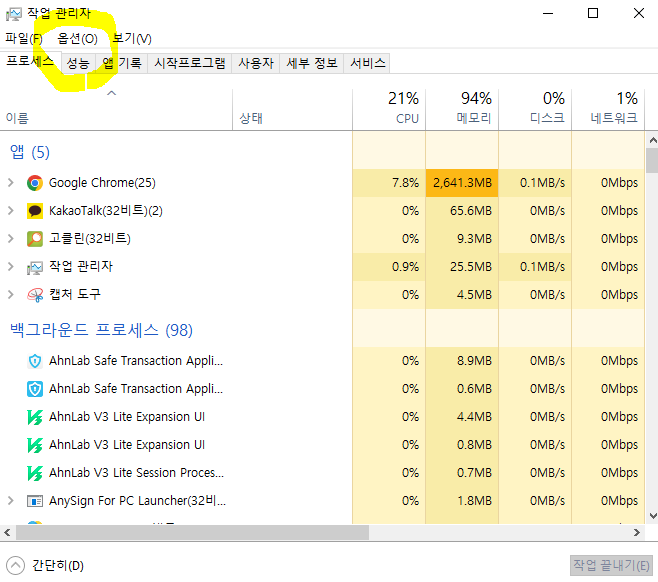Click the horizontal scrollbar left arrow

pyautogui.click(x=7, y=532)
